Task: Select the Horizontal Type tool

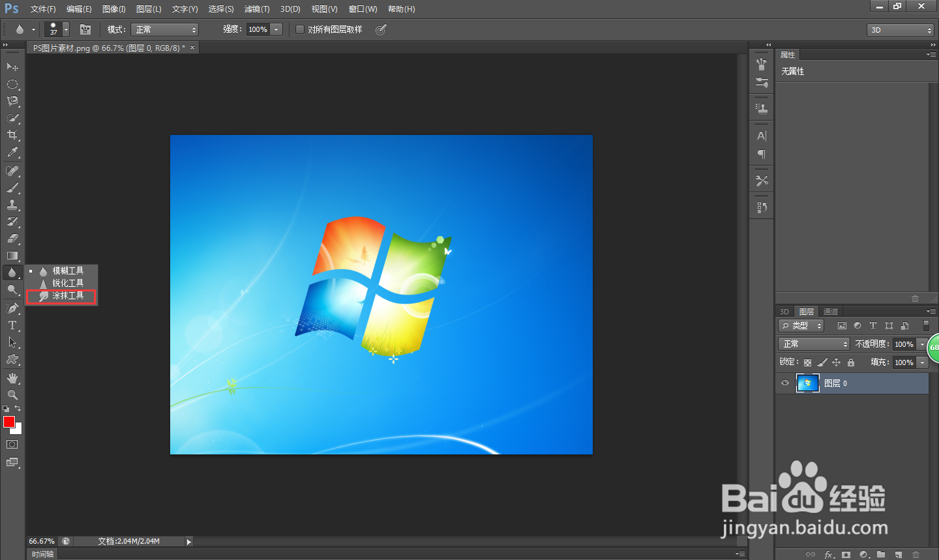Action: click(x=12, y=325)
